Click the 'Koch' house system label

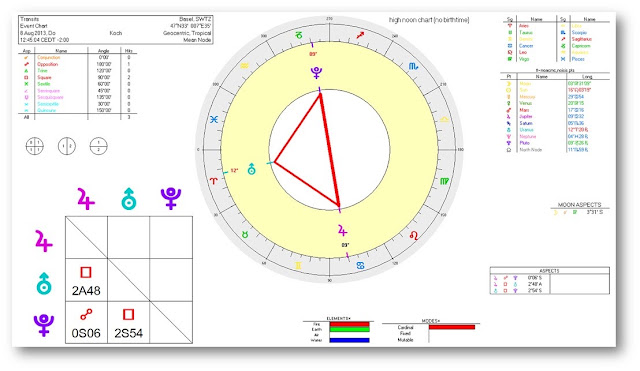[x=116, y=33]
